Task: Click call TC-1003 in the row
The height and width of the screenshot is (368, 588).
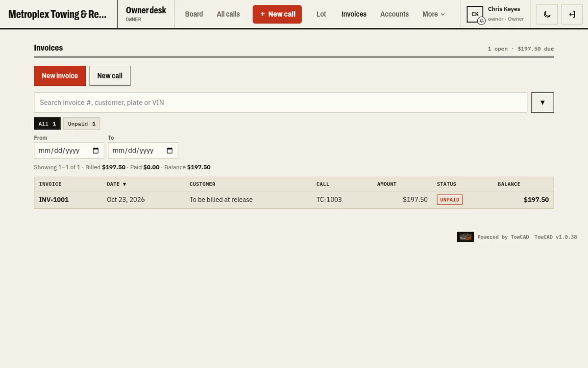Action: point(329,200)
